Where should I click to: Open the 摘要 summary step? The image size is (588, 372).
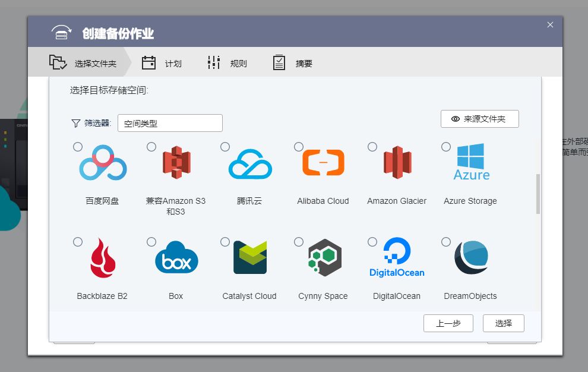coord(292,64)
